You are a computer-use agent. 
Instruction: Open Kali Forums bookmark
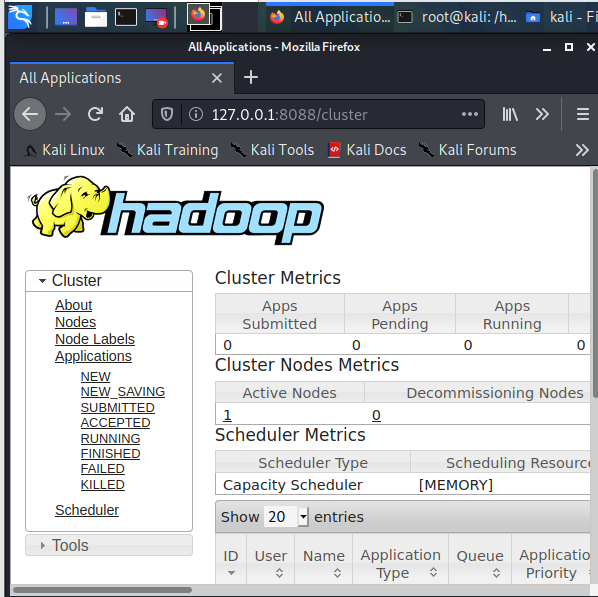[x=468, y=150]
